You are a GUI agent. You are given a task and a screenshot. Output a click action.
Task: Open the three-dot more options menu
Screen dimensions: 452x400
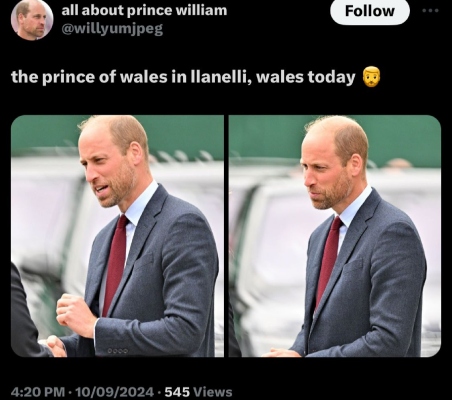(432, 10)
